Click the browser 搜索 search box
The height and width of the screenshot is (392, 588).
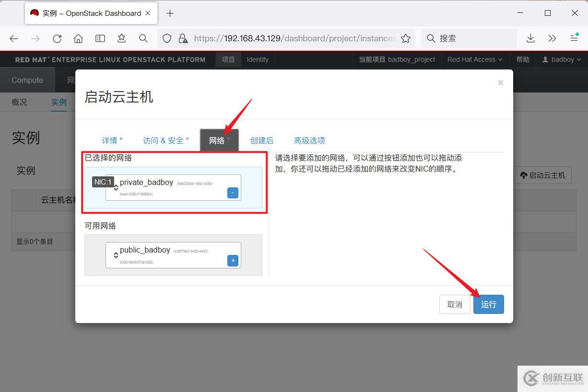[469, 38]
